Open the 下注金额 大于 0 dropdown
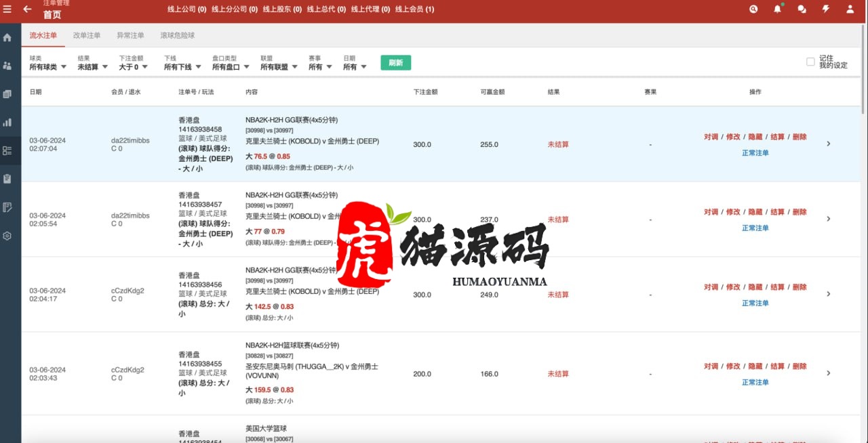The width and height of the screenshot is (868, 443). click(133, 63)
